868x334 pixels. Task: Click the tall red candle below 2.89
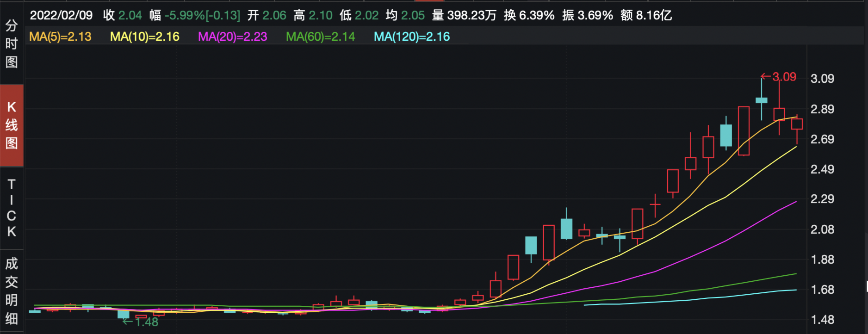[744, 131]
